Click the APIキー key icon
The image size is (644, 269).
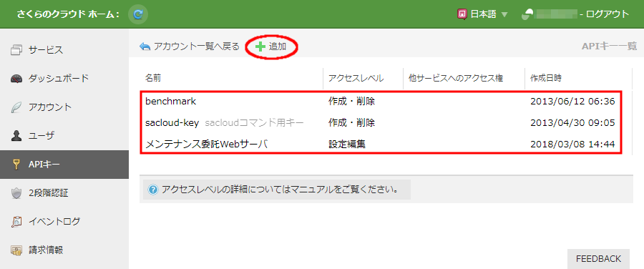click(x=16, y=165)
